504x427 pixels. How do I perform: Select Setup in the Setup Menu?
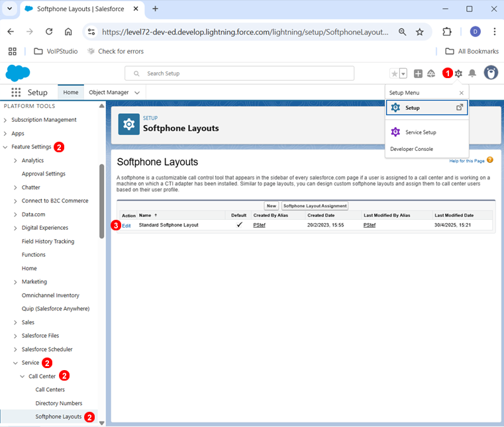tap(427, 108)
